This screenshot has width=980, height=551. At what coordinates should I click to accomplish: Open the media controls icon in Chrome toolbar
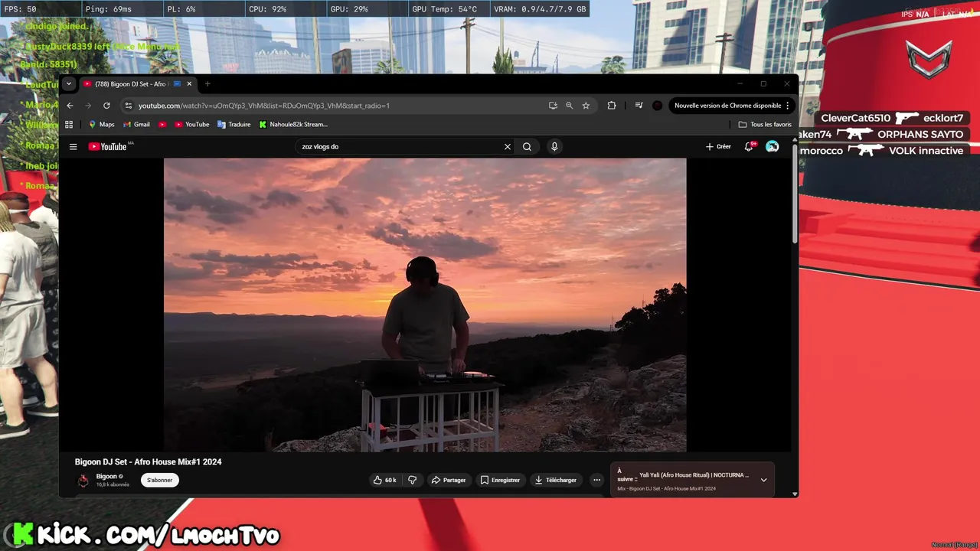pos(639,106)
